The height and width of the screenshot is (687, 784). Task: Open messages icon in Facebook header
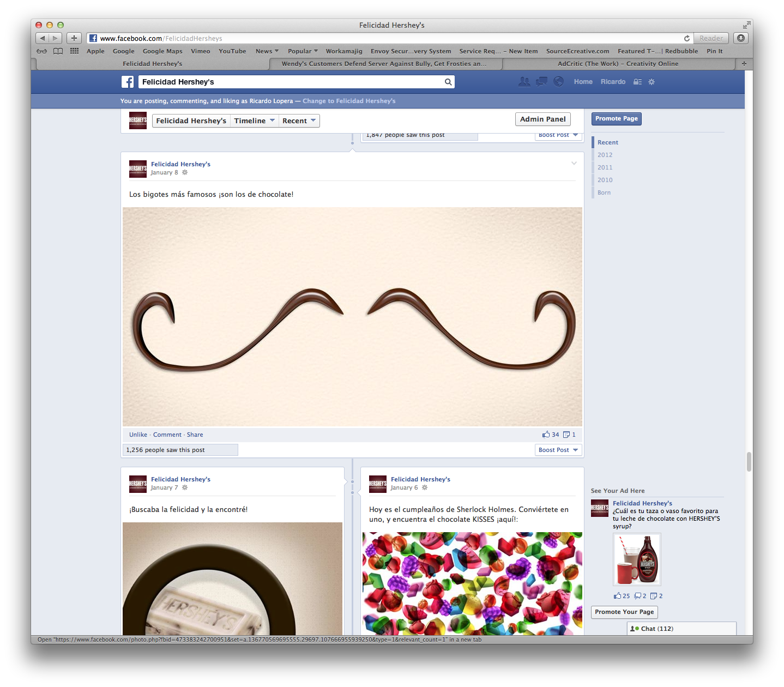[541, 82]
